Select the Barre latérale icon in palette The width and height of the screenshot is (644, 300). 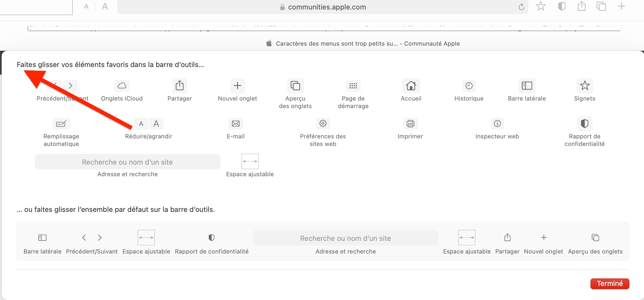tap(527, 86)
